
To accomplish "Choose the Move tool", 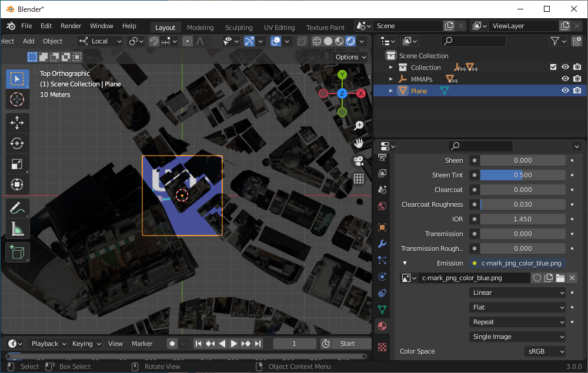I will tap(17, 123).
